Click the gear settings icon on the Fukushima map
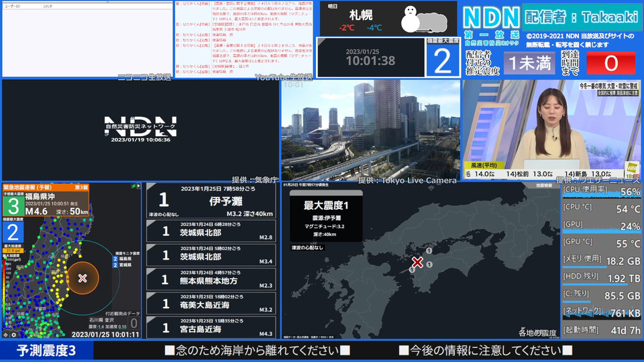The image size is (644, 362). point(13,335)
